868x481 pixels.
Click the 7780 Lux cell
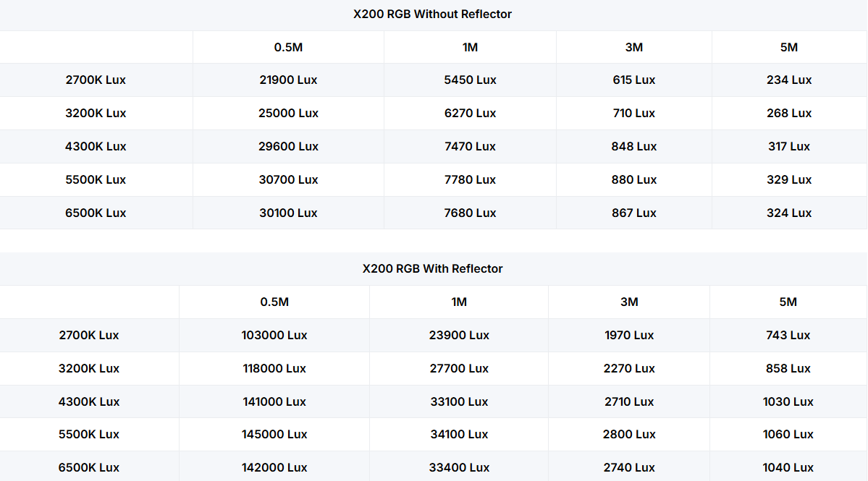point(470,179)
